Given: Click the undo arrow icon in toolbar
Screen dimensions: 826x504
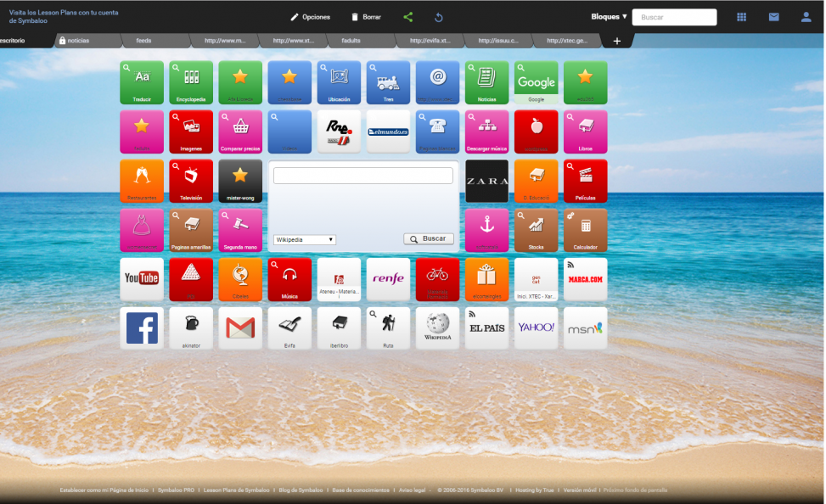Looking at the screenshot, I should [x=439, y=17].
